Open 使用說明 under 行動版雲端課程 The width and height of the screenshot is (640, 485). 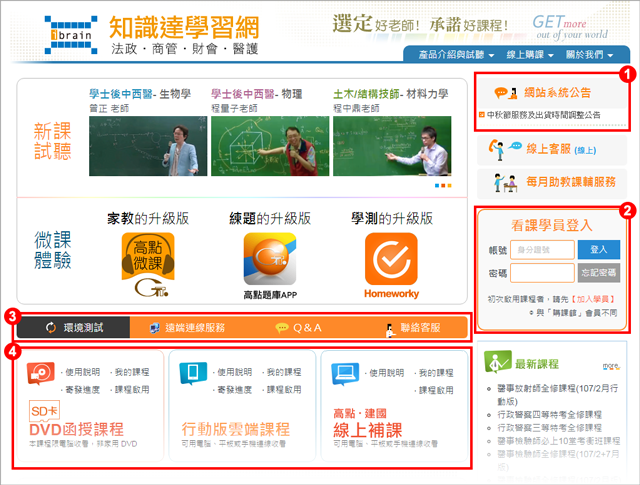coord(235,372)
